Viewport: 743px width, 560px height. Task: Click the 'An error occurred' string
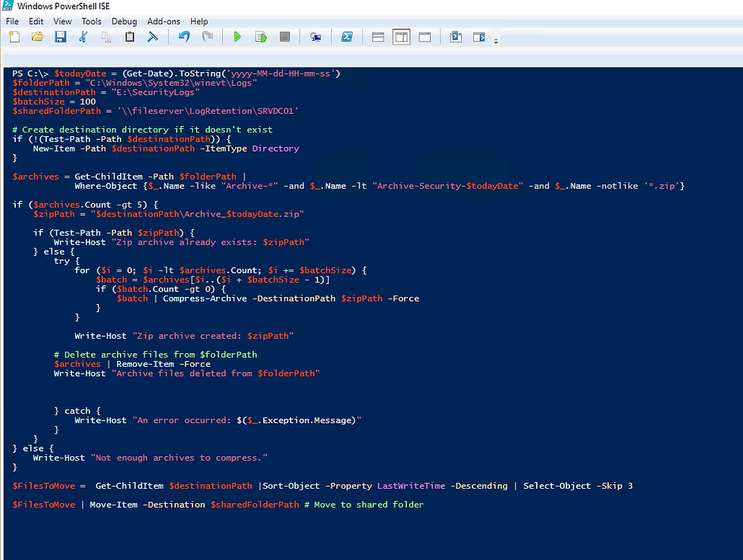coord(247,421)
